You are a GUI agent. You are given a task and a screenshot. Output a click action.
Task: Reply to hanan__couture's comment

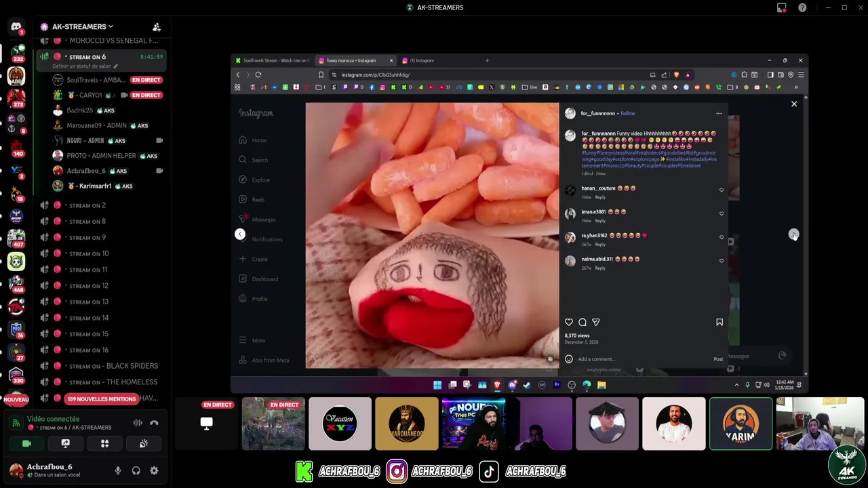pos(600,197)
